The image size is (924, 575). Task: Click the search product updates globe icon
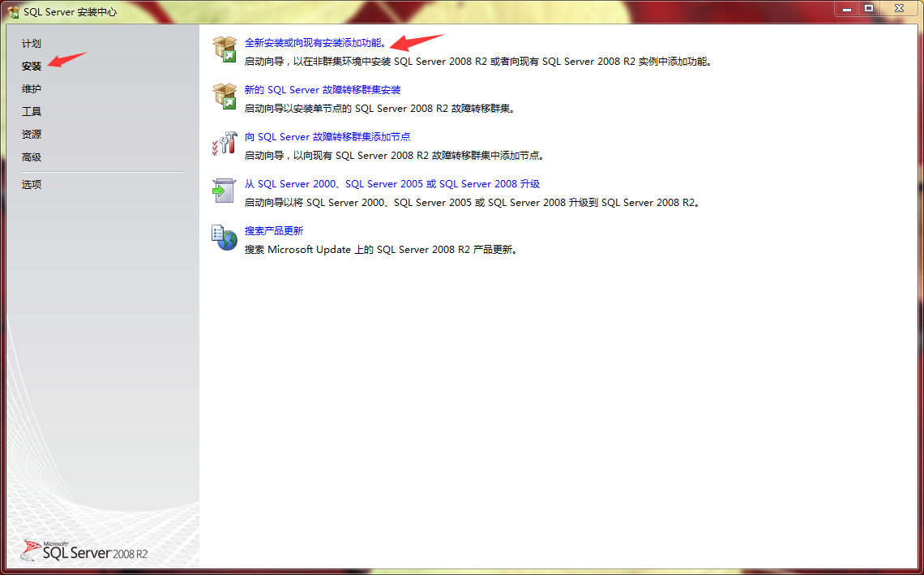(225, 238)
